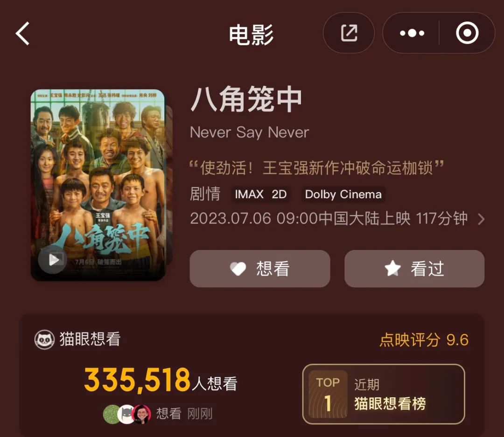Tap the circle close mini-program icon
Image resolution: width=504 pixels, height=437 pixels.
pyautogui.click(x=467, y=33)
